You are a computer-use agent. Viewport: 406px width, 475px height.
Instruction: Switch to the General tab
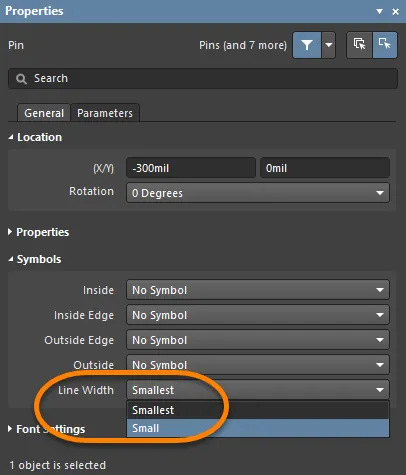(x=44, y=113)
